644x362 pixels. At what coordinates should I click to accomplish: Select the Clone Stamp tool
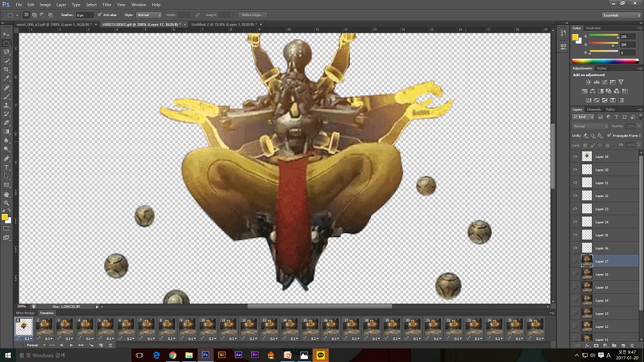tap(6, 106)
